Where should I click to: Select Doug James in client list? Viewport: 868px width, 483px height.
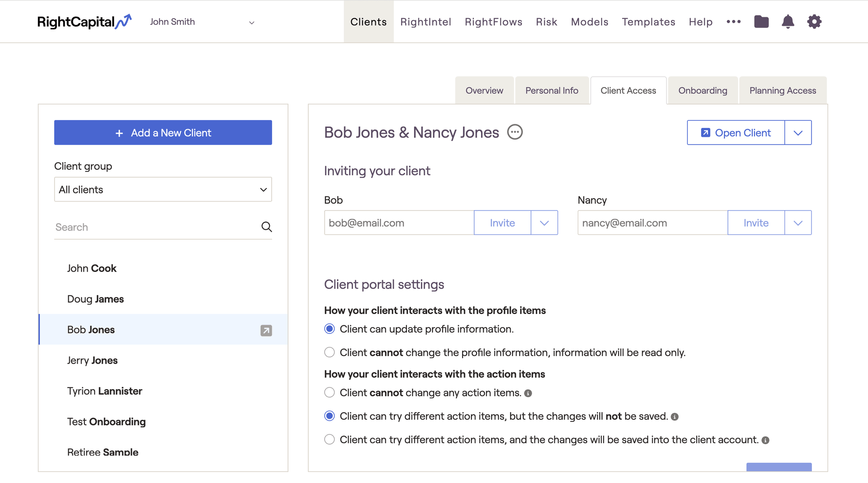point(163,299)
